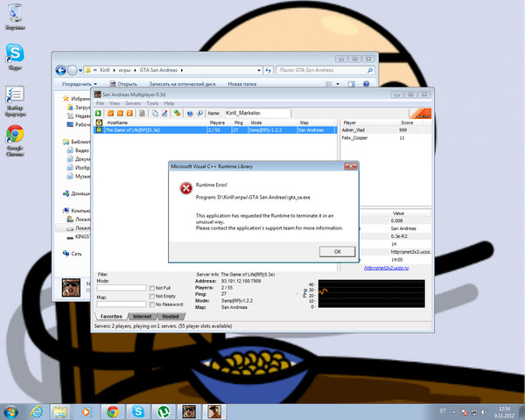Click the orange SA-MP logo at toolbar right
This screenshot has height=420, width=525.
pyautogui.click(x=421, y=114)
